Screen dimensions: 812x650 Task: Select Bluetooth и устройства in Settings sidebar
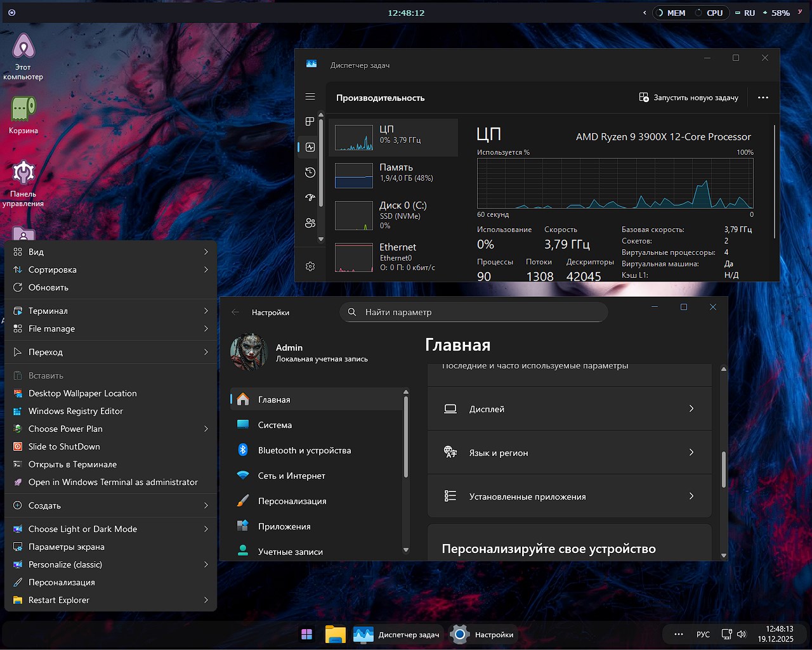pyautogui.click(x=304, y=450)
